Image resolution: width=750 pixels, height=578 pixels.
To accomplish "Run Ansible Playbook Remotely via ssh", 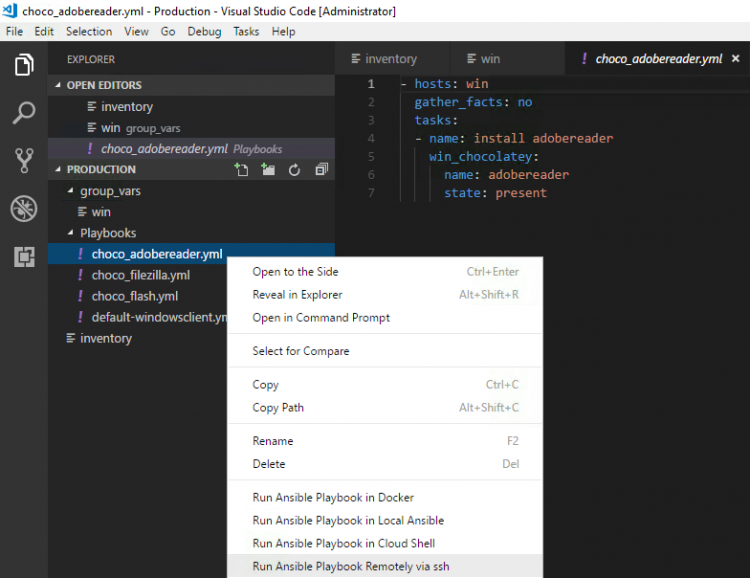I will click(385, 567).
